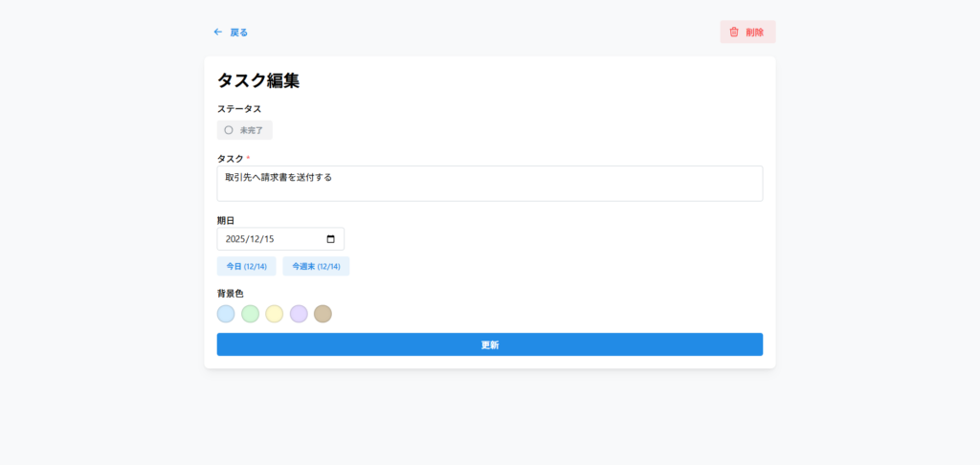
Task: Set due date with 今日 (12/14) button
Action: pos(246,266)
